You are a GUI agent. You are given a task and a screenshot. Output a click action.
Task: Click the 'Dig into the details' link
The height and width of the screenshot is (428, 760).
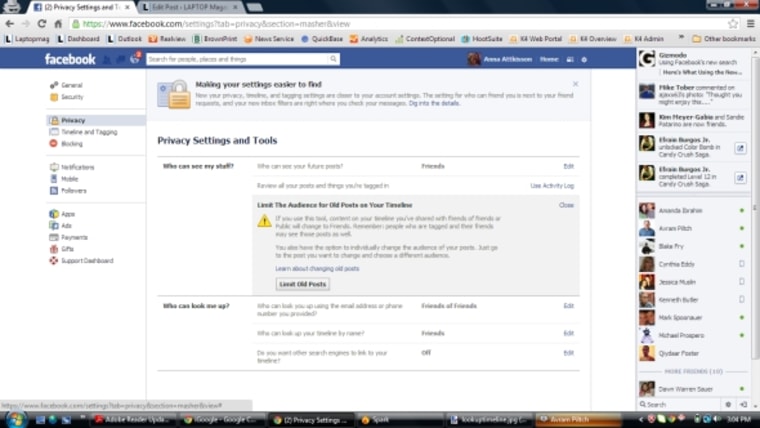coord(434,103)
